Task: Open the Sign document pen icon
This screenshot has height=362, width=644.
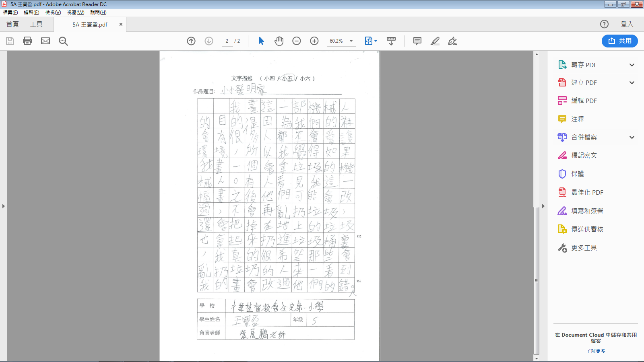Action: pyautogui.click(x=453, y=41)
